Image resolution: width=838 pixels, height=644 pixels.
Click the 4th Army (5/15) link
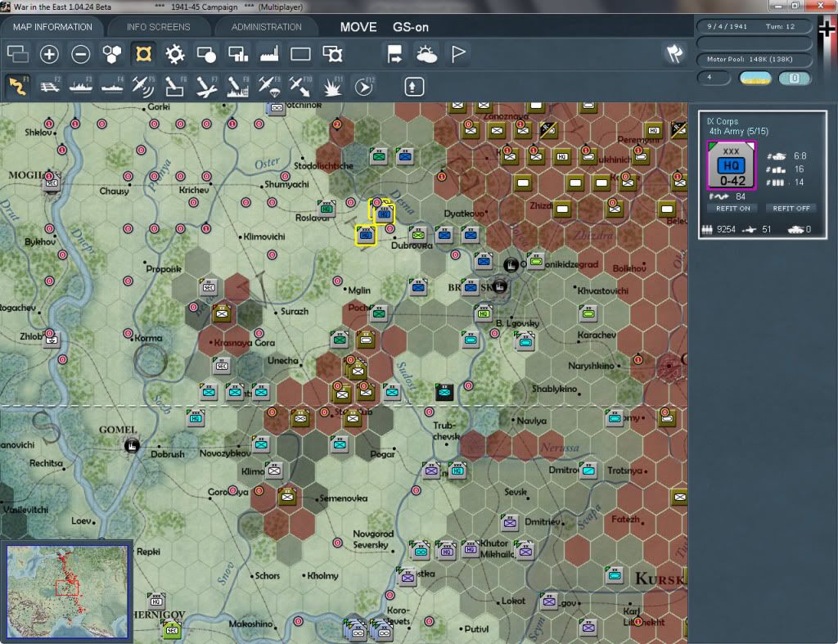point(739,132)
